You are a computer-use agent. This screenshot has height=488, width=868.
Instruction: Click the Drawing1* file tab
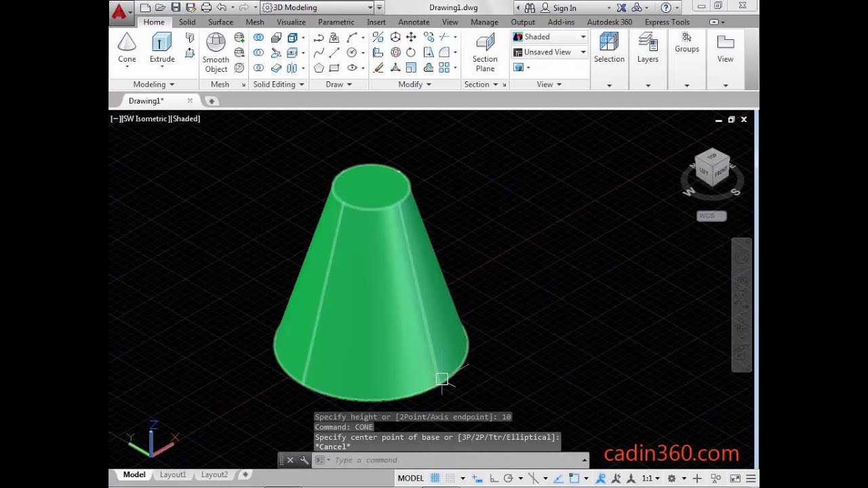(x=146, y=101)
